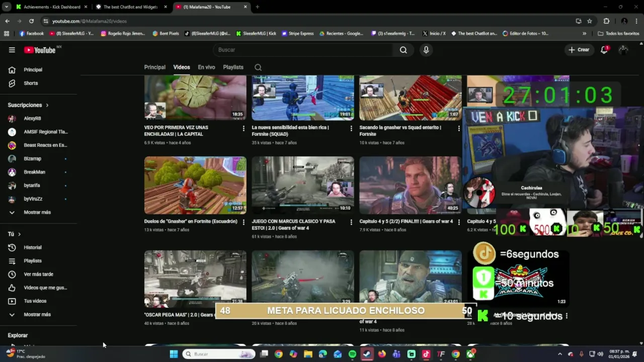Screen dimensions: 644x362
Task: Switch to the channel Playlists tab
Action: [233, 67]
